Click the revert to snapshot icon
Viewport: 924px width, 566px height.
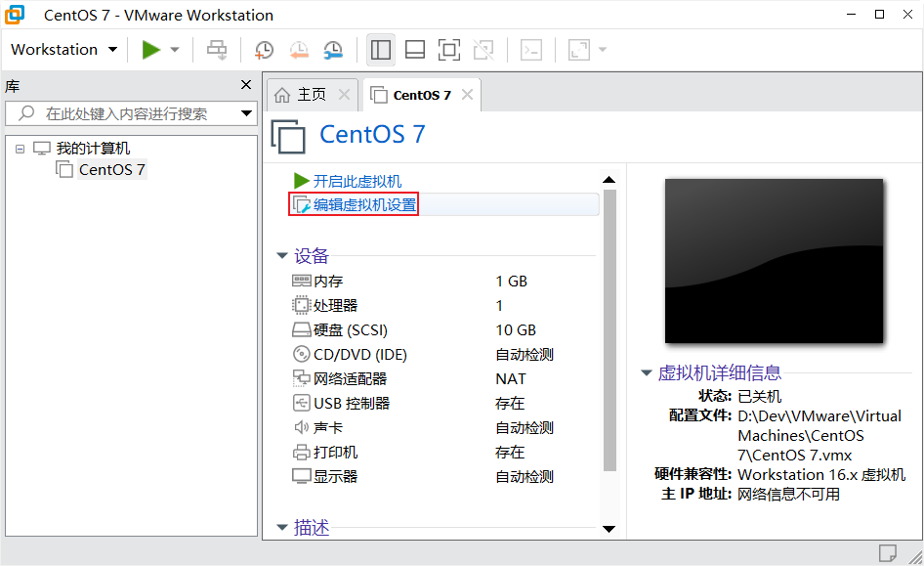(299, 50)
